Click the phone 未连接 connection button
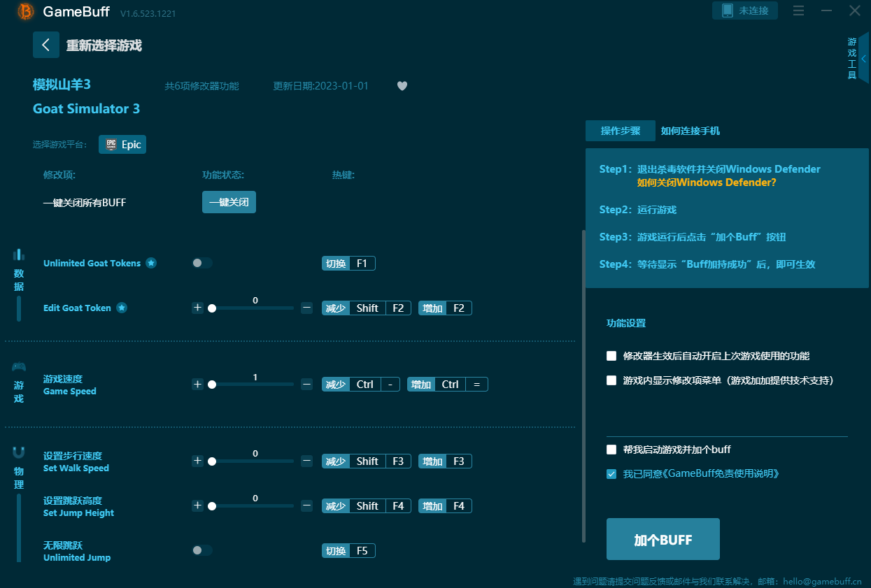This screenshot has width=871, height=588. coord(745,10)
